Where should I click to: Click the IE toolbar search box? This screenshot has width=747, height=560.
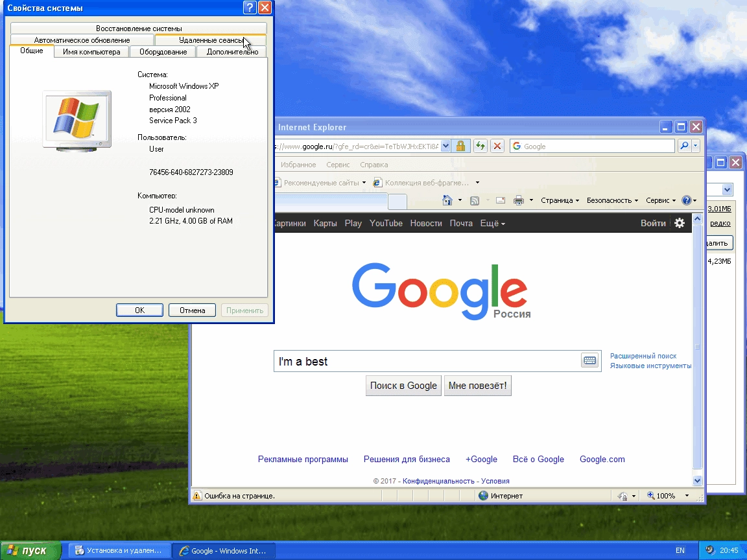click(592, 146)
